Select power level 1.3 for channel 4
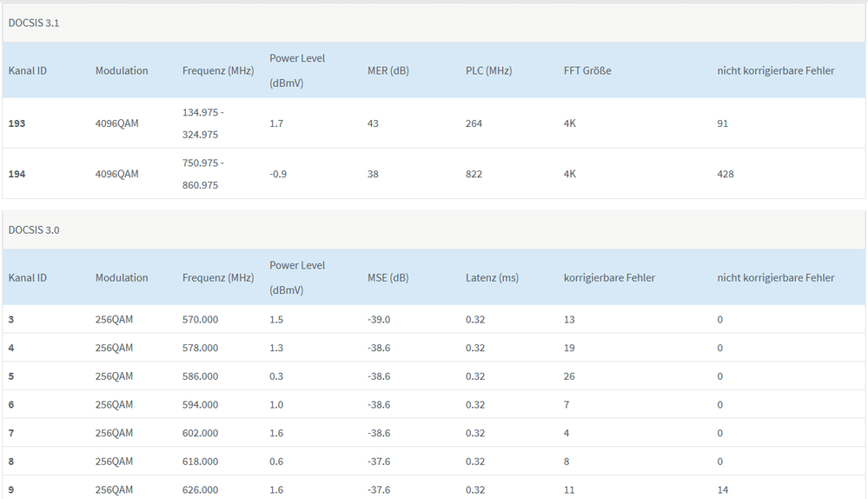The width and height of the screenshot is (868, 499). [276, 348]
